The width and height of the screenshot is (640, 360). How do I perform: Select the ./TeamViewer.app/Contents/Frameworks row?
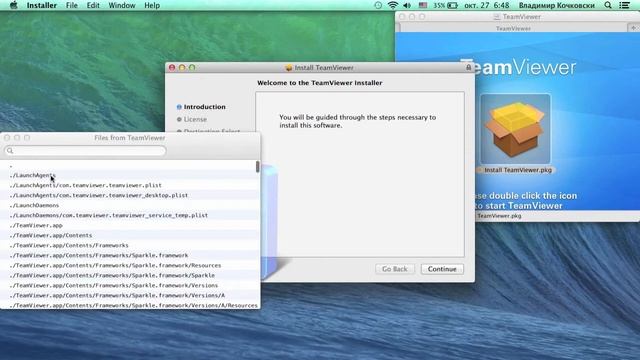(130, 245)
